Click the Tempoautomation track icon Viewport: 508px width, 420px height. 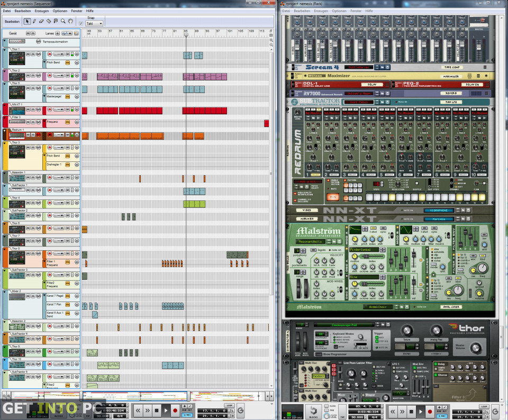39,41
